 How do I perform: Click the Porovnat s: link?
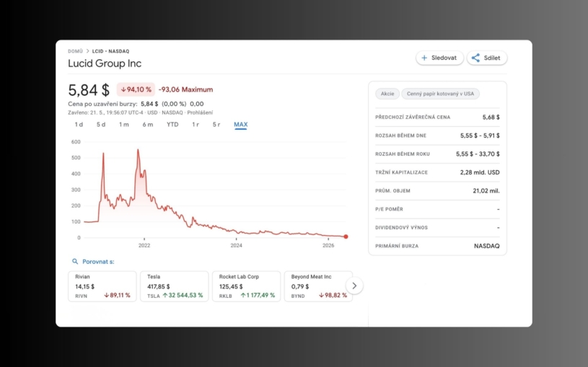(98, 262)
